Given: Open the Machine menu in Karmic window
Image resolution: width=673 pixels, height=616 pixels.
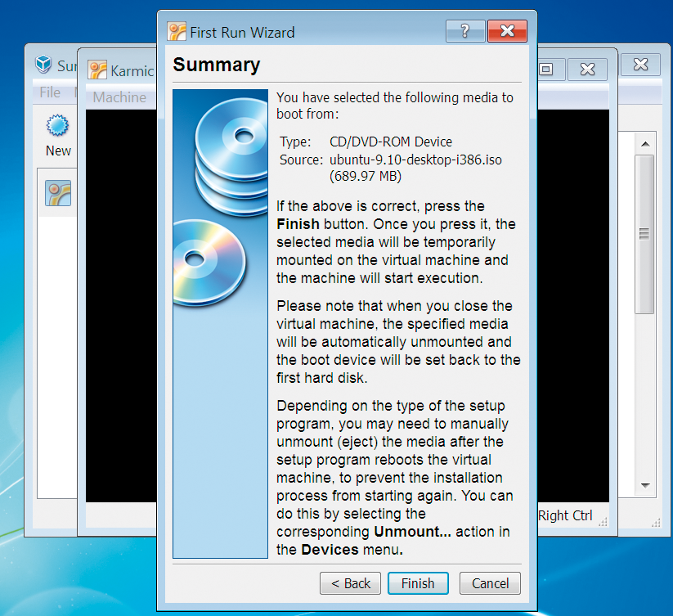Looking at the screenshot, I should (119, 97).
